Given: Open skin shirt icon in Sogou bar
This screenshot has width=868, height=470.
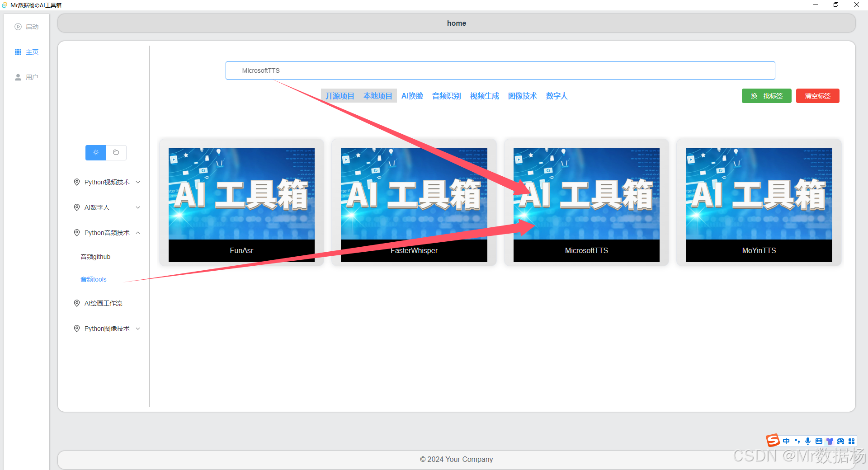Looking at the screenshot, I should coord(830,441).
